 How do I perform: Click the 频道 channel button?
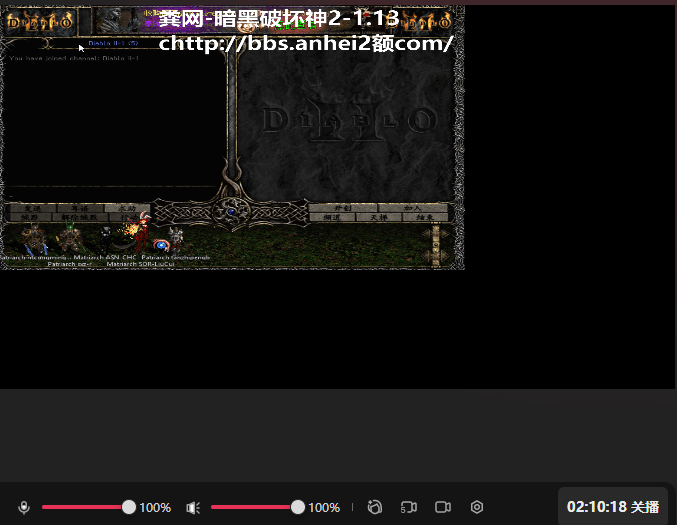coord(332,217)
